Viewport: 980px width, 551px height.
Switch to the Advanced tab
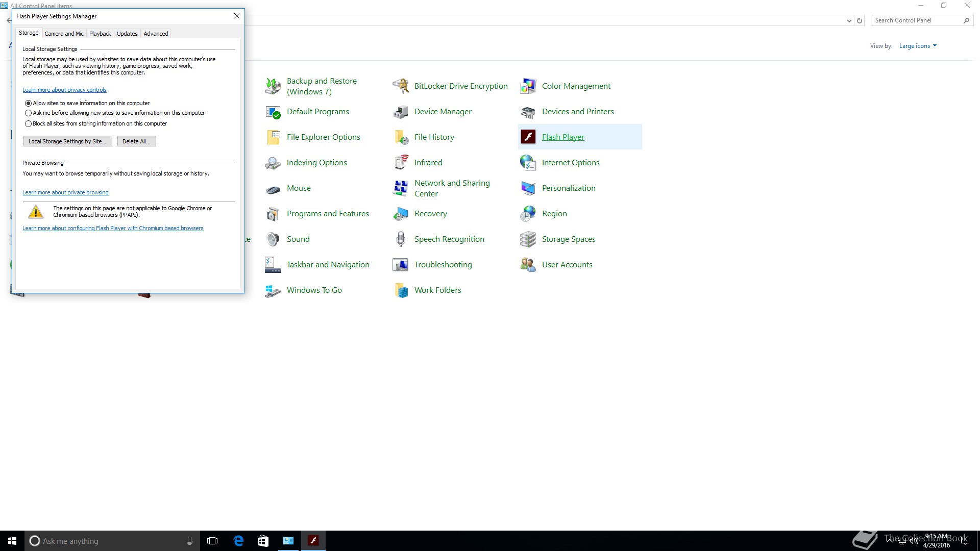coord(156,34)
